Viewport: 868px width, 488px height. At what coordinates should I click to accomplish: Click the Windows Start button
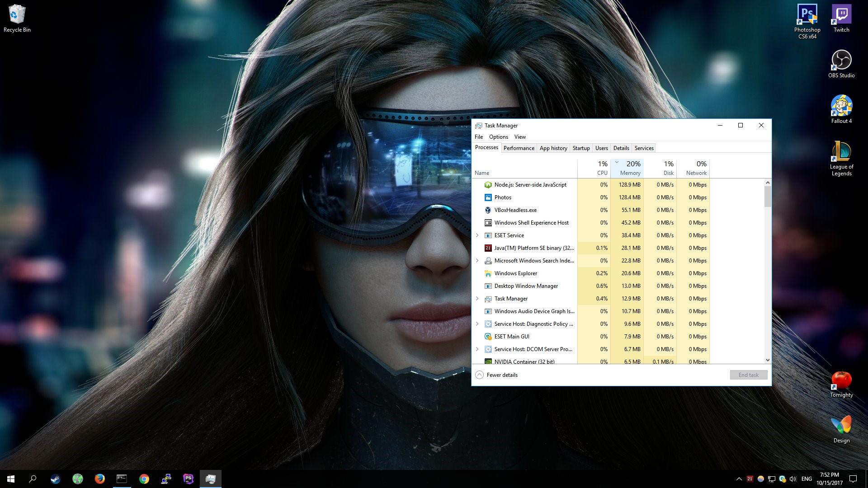11,479
